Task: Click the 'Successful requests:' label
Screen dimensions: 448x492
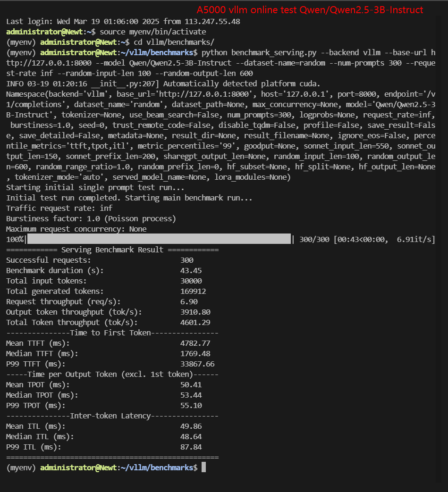Action: pyautogui.click(x=48, y=260)
